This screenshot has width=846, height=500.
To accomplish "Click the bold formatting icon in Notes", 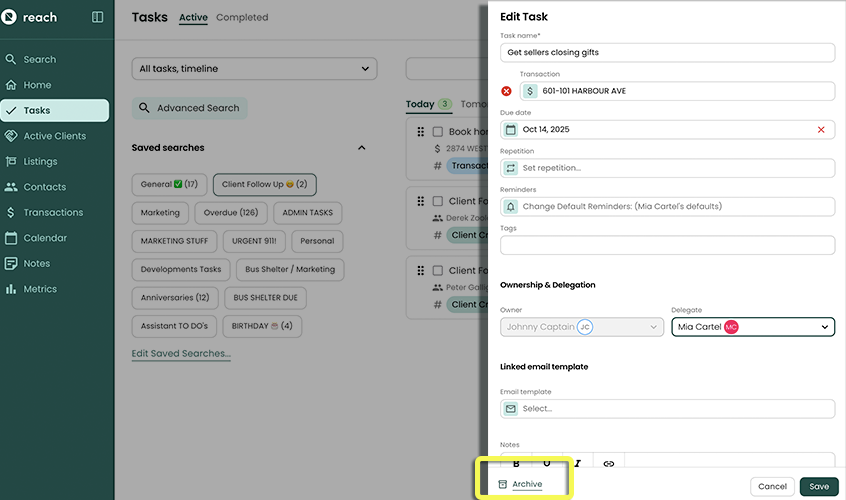I will 516,464.
